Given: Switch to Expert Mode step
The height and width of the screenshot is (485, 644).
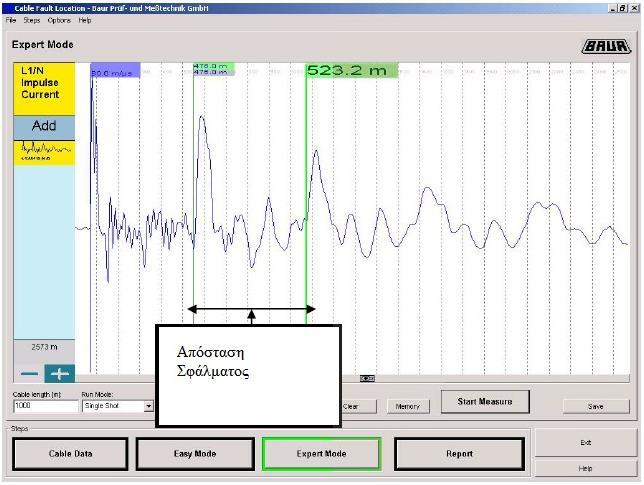Looking at the screenshot, I should coord(322,454).
